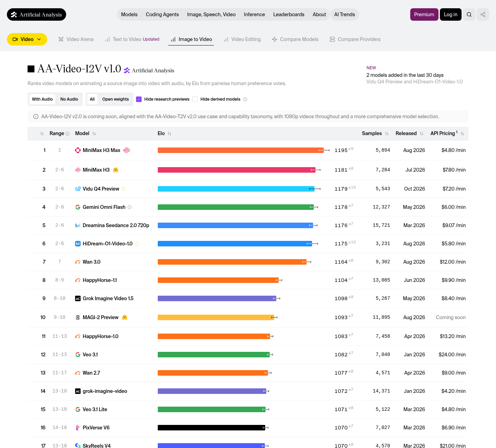Click the PixVerse V6 logo icon
Image resolution: width=496 pixels, height=448 pixels.
pos(78,428)
